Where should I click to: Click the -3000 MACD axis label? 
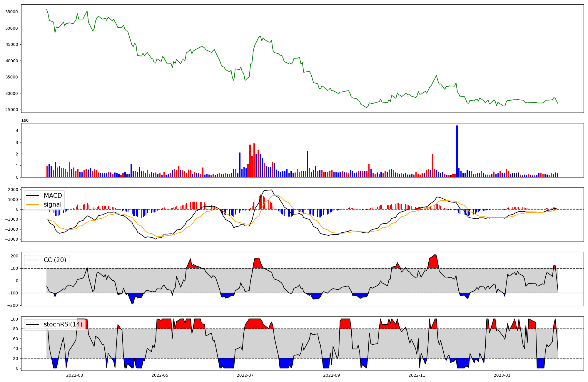[x=11, y=239]
